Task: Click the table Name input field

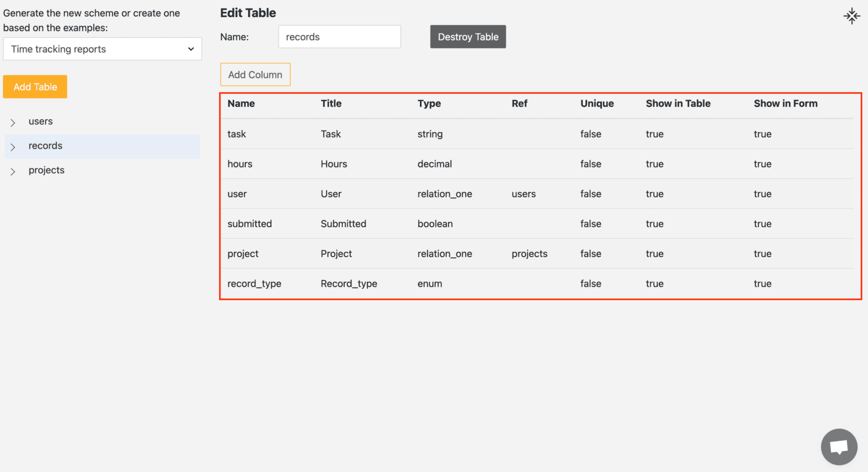Action: click(x=339, y=37)
